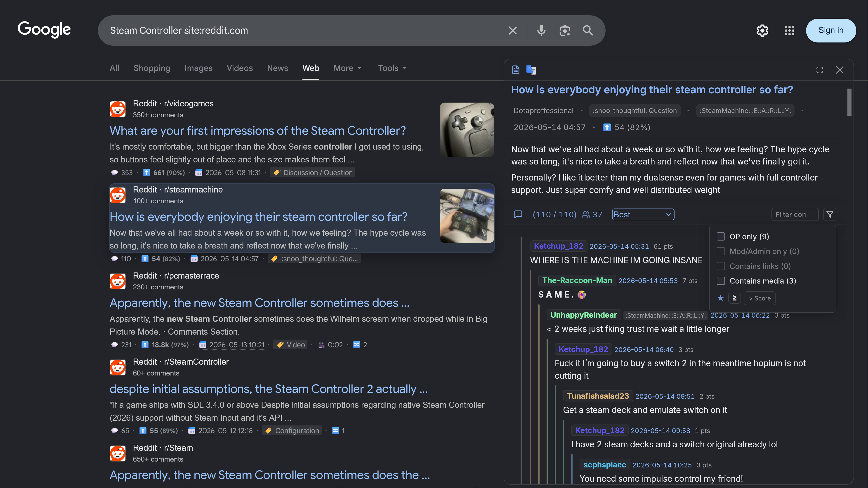The height and width of the screenshot is (488, 868).
Task: Click the :snoo_thoughtful: Question flair in panel
Action: click(635, 110)
